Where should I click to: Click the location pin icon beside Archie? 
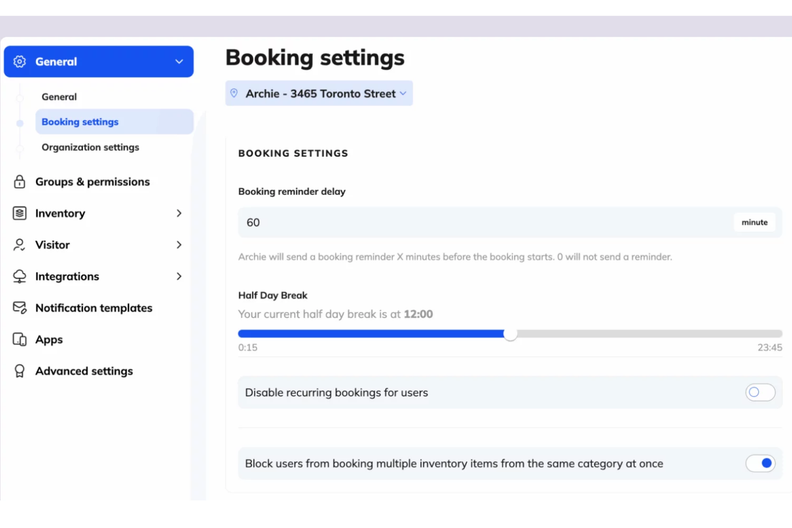pos(234,94)
